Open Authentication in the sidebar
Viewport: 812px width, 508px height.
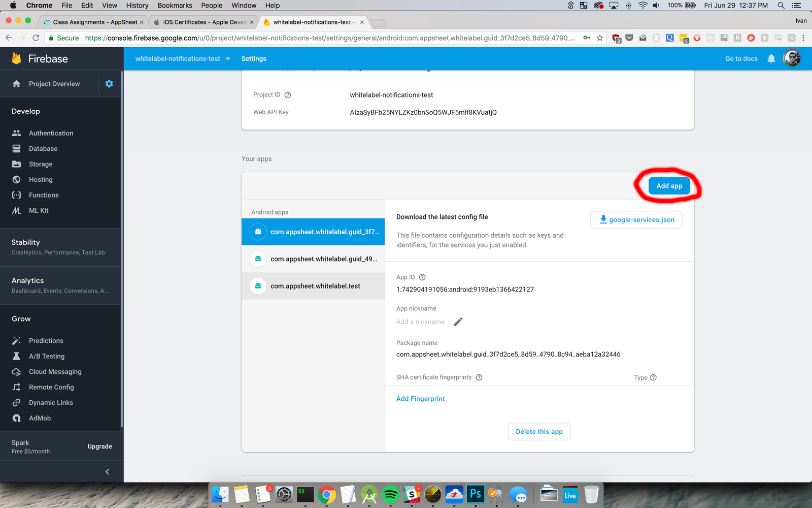point(51,133)
